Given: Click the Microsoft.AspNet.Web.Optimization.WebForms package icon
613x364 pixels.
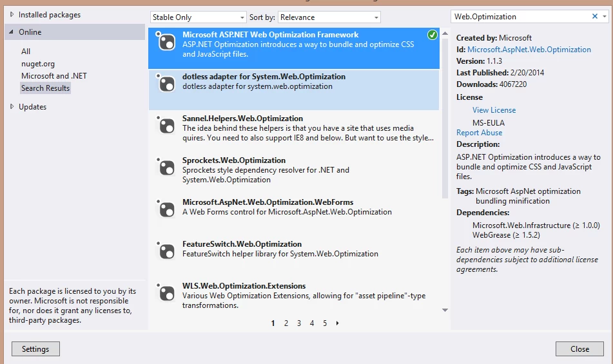Looking at the screenshot, I should click(166, 208).
